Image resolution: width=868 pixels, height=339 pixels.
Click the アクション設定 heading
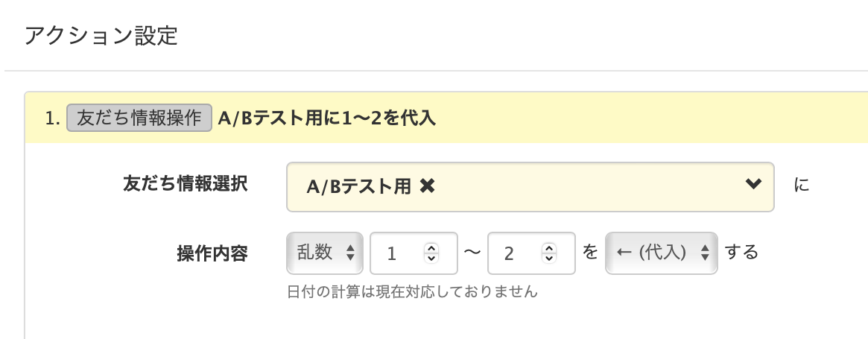pyautogui.click(x=101, y=36)
